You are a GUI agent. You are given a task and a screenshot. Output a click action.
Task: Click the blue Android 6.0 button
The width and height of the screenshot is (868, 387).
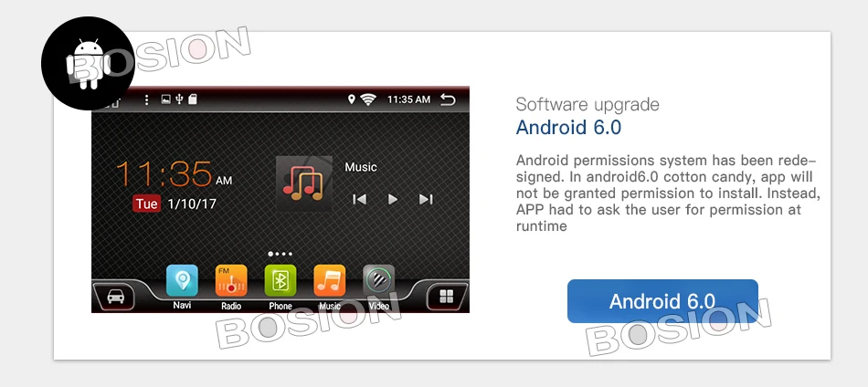[662, 301]
